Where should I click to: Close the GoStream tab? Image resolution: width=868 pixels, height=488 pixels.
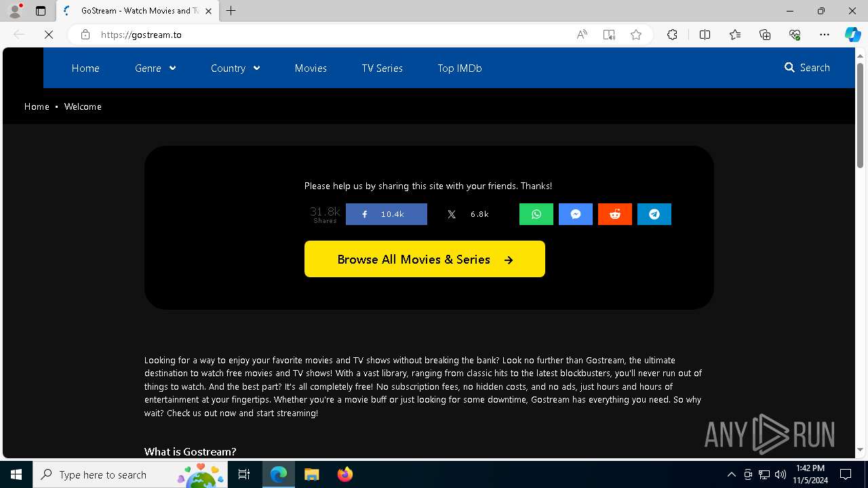pos(208,11)
